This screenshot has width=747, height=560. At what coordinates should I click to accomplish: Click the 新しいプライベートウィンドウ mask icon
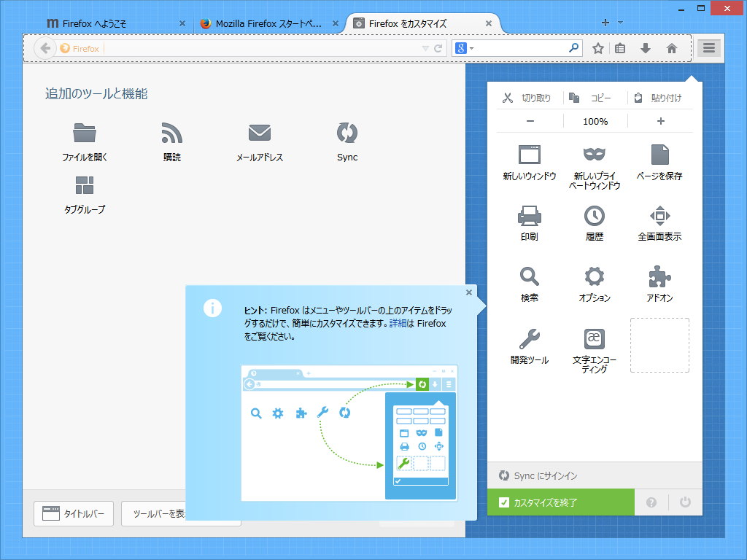[594, 155]
